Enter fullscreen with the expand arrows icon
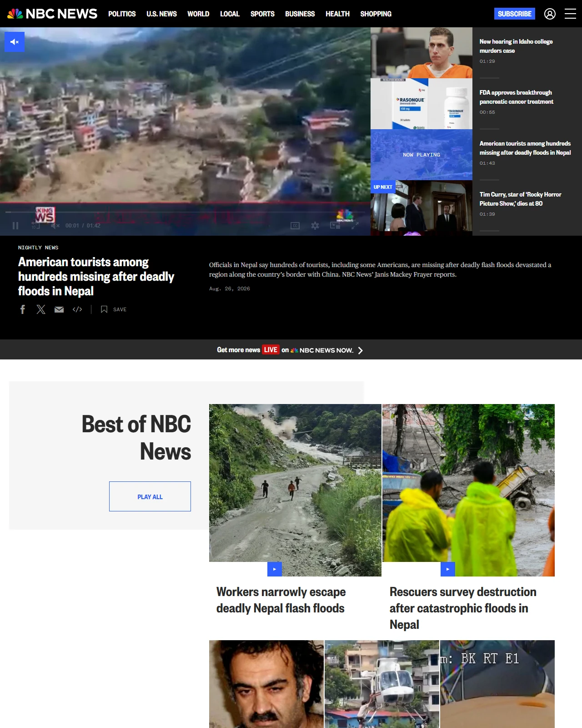This screenshot has height=728, width=582. pos(355,226)
